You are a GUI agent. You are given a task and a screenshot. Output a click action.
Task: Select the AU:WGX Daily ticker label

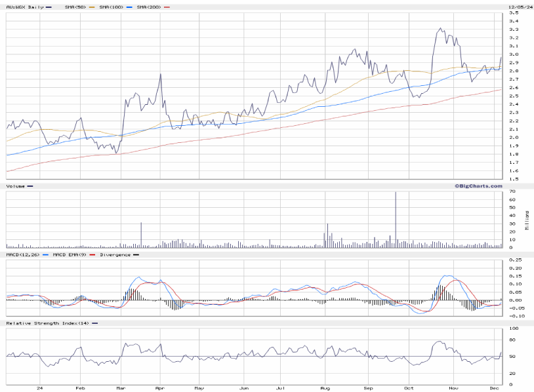(23, 7)
